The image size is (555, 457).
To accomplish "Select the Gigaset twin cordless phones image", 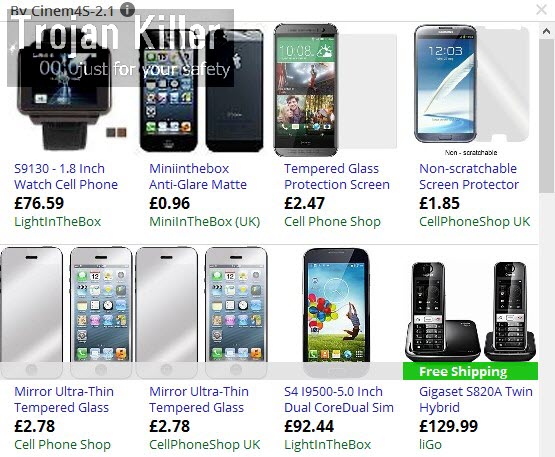I will coord(470,312).
